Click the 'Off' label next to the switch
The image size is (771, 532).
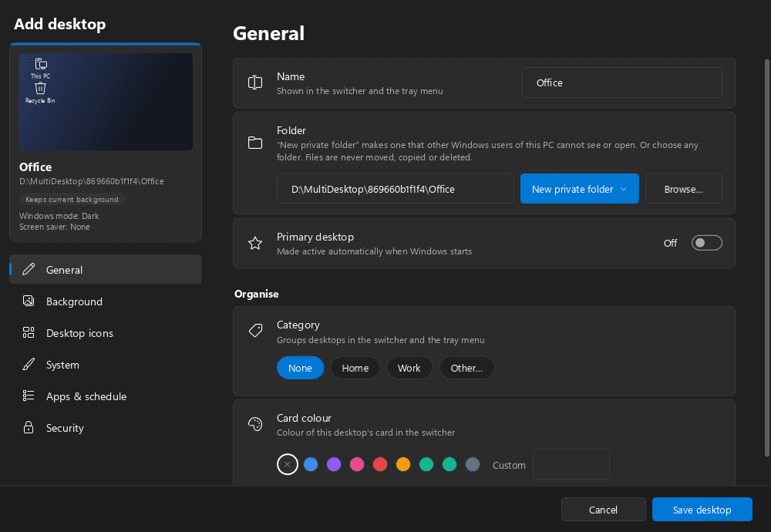(x=670, y=243)
